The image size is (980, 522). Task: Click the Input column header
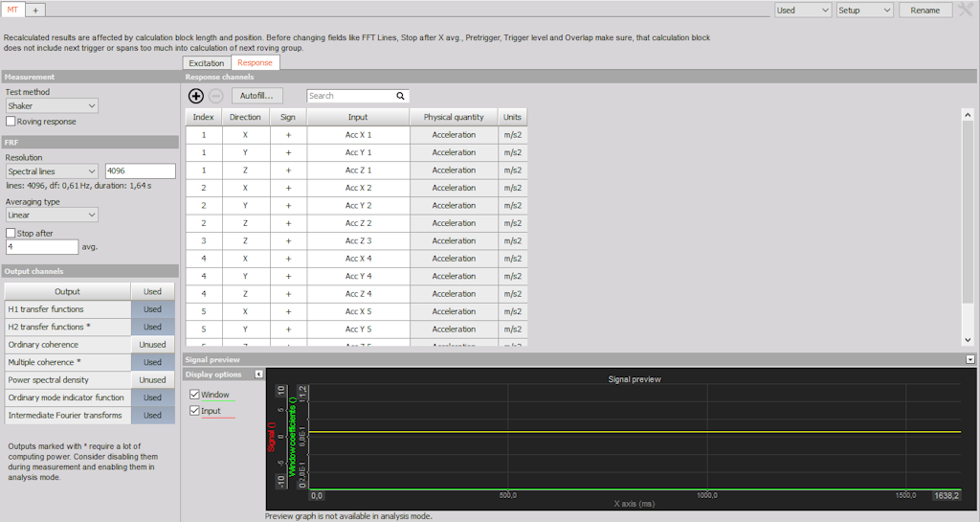point(358,117)
